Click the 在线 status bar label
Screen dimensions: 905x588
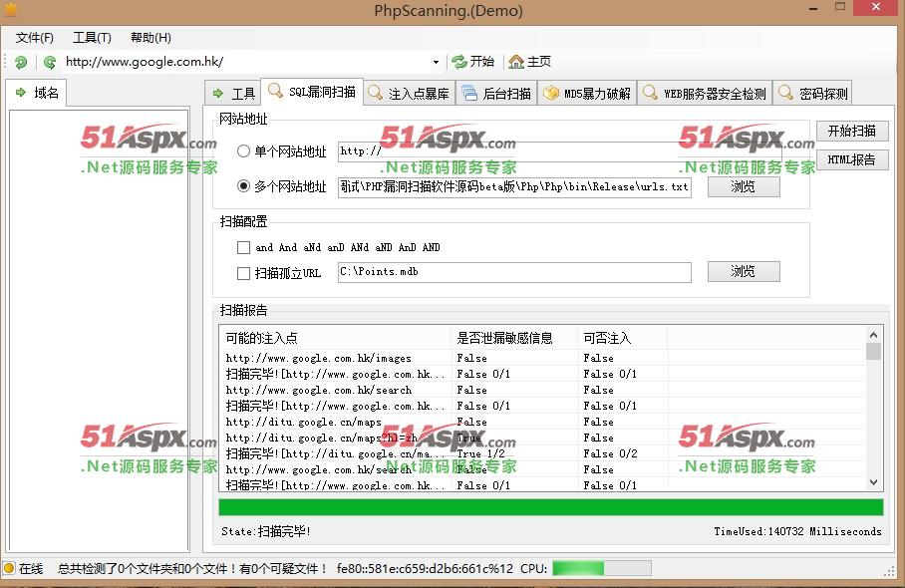pos(31,569)
